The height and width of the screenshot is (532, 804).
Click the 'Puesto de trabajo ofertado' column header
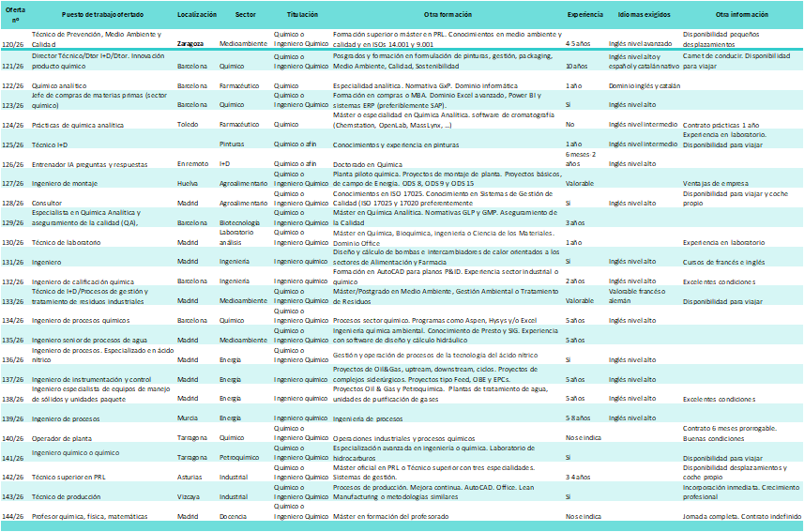click(x=104, y=15)
